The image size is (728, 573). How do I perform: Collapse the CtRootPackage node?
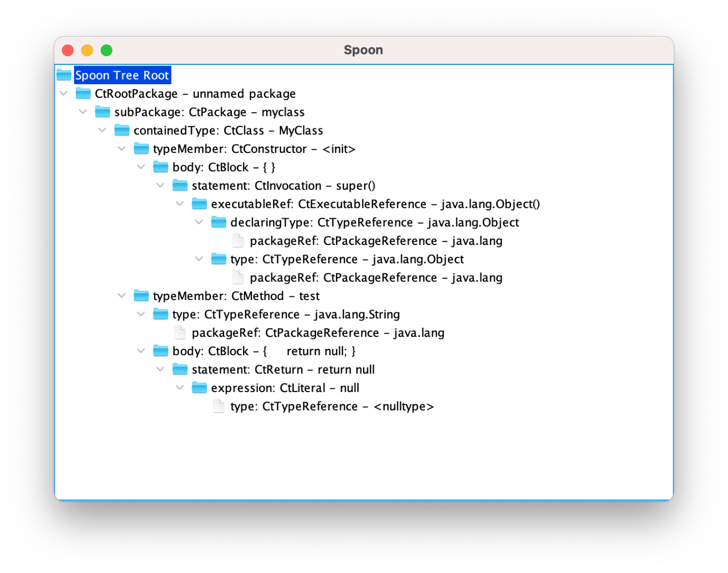pos(63,94)
